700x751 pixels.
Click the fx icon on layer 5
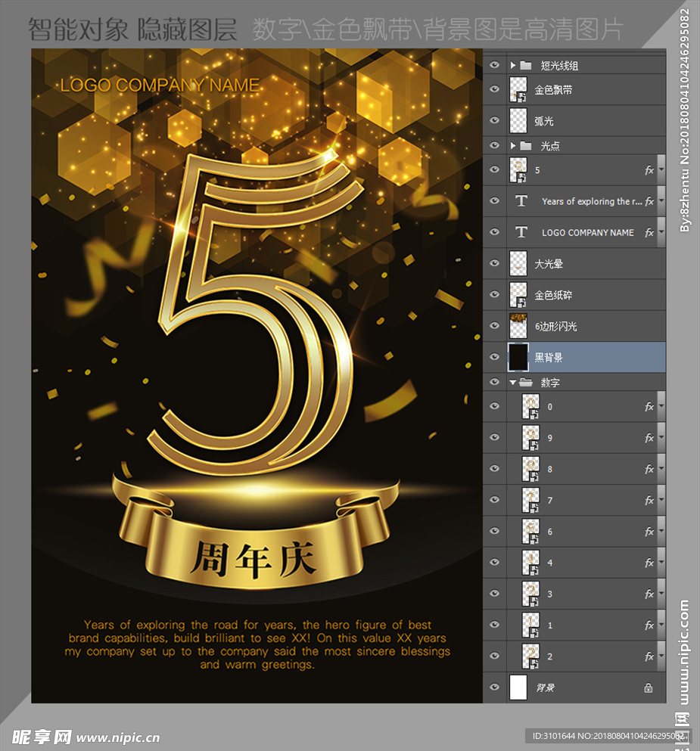click(649, 170)
